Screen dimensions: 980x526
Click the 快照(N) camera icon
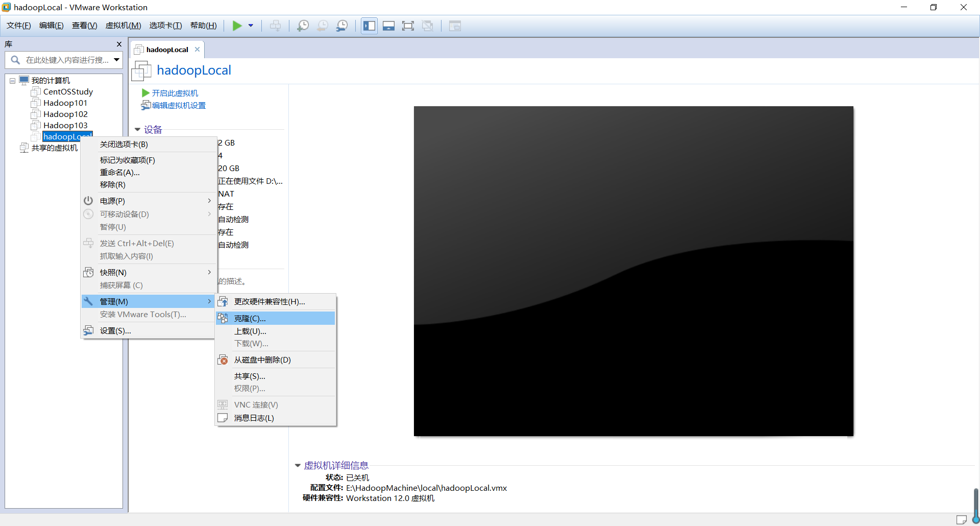(x=88, y=272)
